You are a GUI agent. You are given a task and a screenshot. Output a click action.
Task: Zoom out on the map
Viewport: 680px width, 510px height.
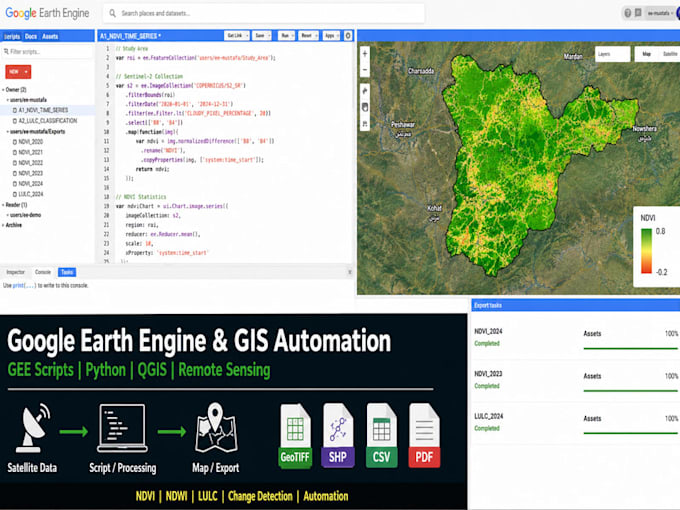[365, 69]
